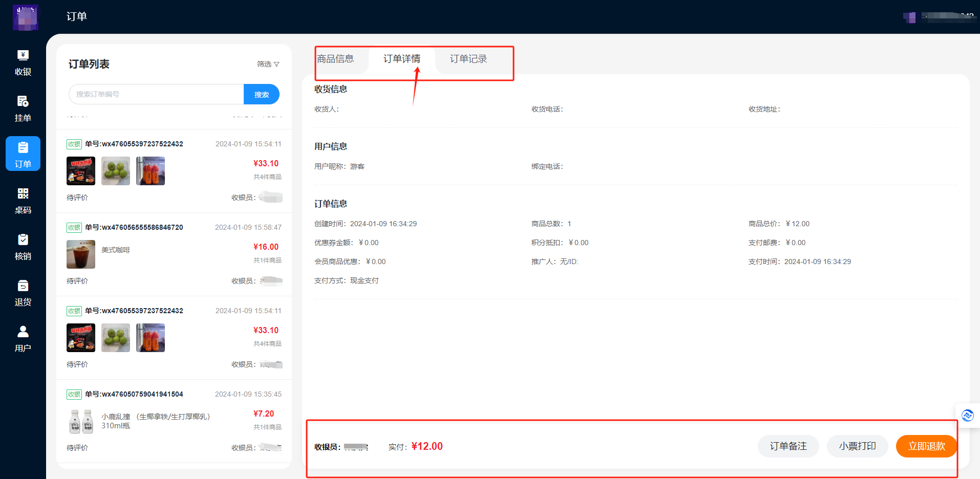
Task: Click the floating blue assistant icon
Action: [967, 415]
